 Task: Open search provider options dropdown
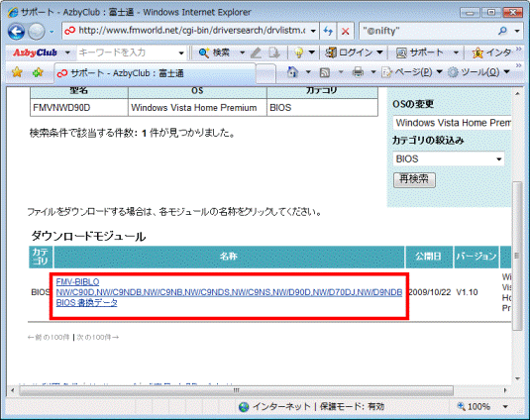click(x=517, y=31)
